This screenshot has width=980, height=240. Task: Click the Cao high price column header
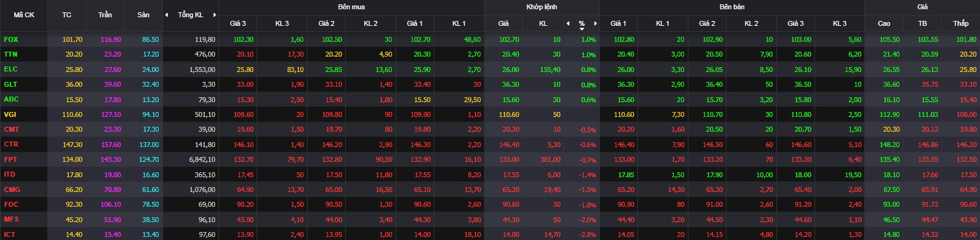[x=883, y=23]
